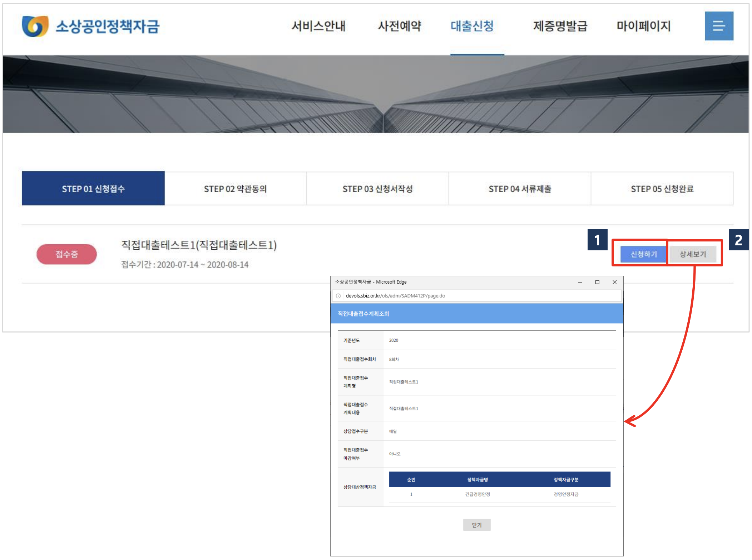
Task: Select the STEP 01 신청접수 tab
Action: click(x=93, y=189)
